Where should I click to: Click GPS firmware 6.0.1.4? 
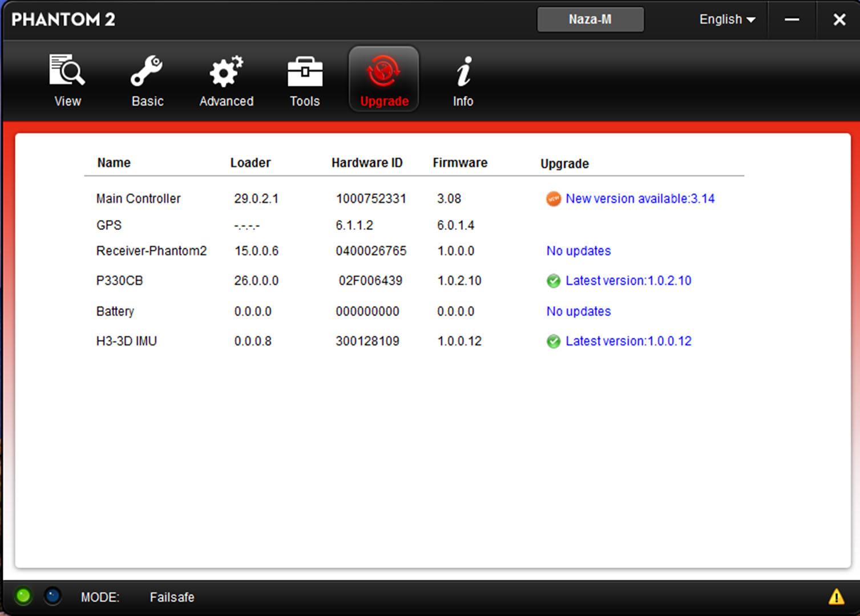[x=455, y=225]
